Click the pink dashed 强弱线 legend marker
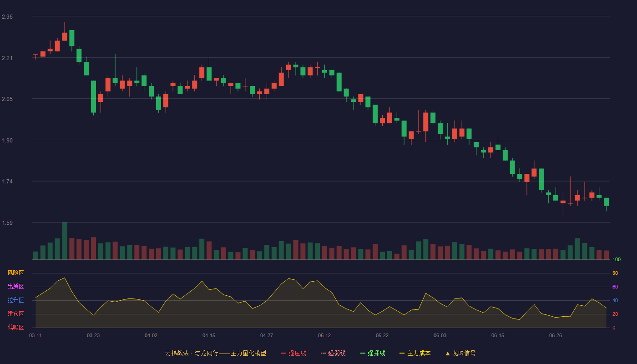The height and width of the screenshot is (364, 637). pyautogui.click(x=324, y=353)
